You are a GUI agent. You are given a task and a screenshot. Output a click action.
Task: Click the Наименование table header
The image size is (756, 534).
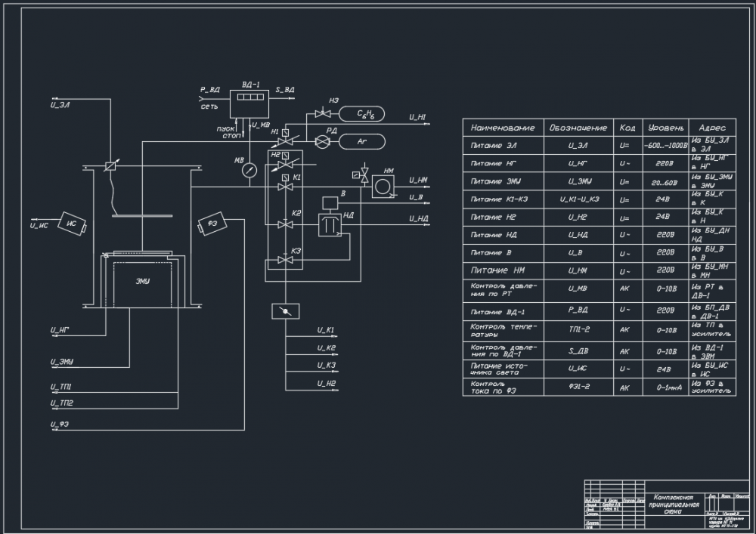[503, 128]
